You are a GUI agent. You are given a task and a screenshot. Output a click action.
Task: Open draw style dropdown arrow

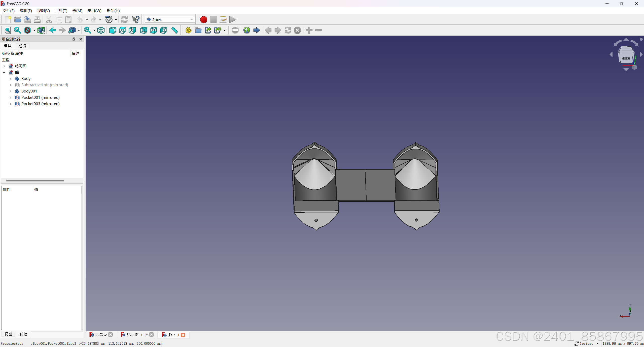[34, 30]
